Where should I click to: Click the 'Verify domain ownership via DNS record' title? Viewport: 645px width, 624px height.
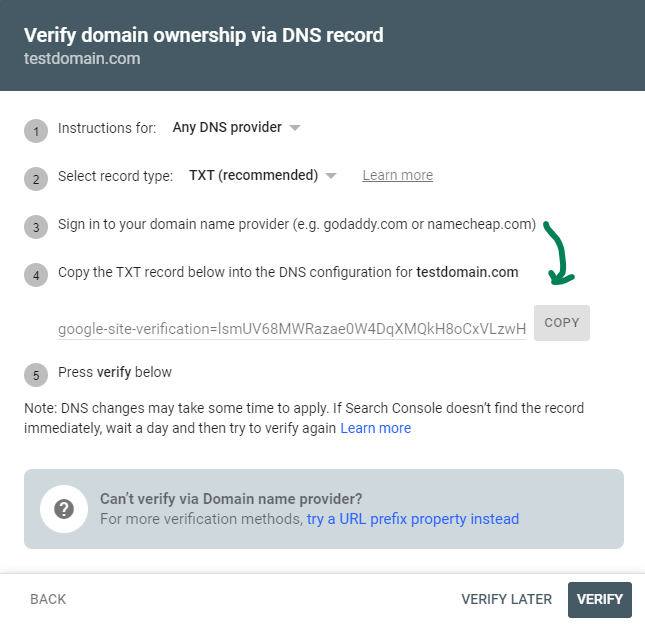coord(203,35)
